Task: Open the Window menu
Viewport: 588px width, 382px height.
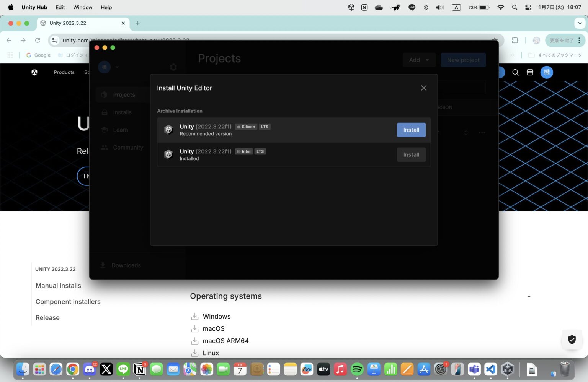Action: pyautogui.click(x=83, y=7)
